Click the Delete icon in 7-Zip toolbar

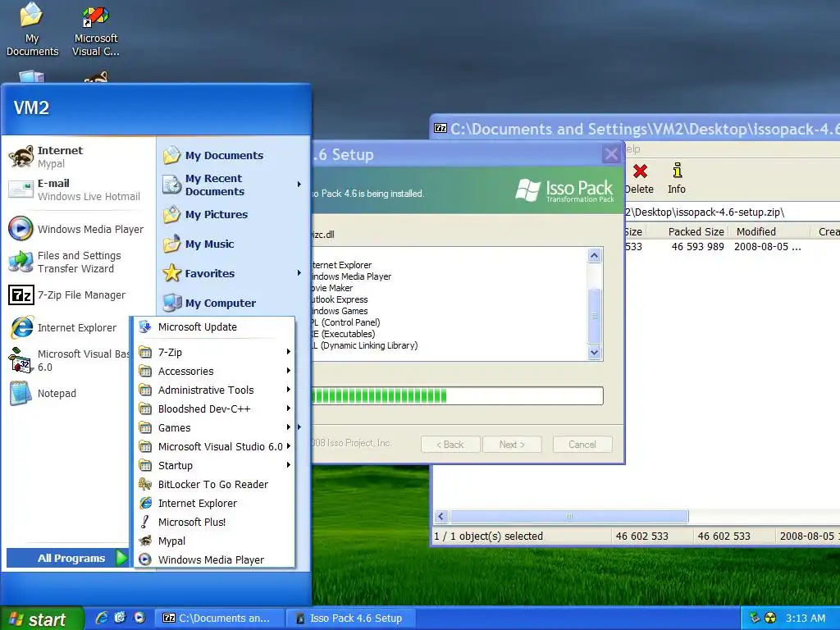pos(640,178)
